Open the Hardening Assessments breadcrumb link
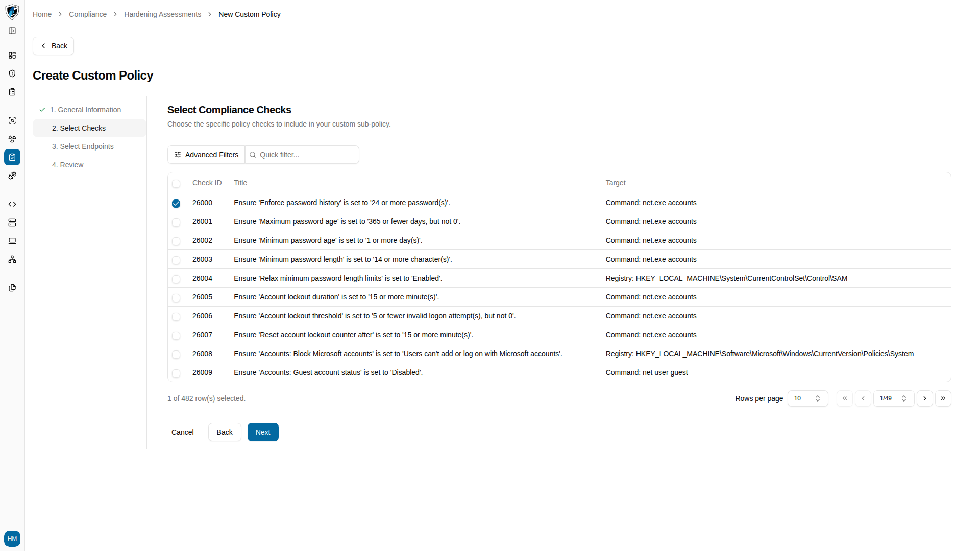The height and width of the screenshot is (551, 980). click(x=162, y=14)
